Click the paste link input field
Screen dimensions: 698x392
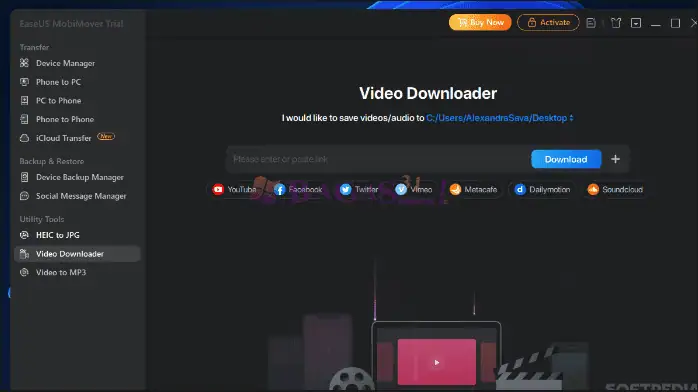point(378,159)
